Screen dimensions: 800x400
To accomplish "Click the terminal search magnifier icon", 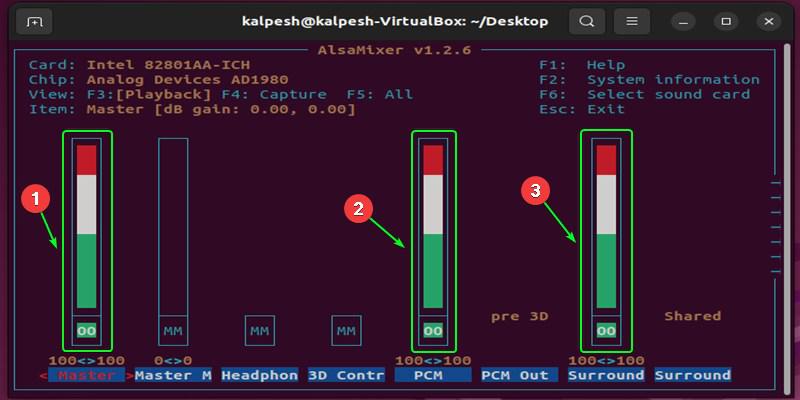I will coord(587,21).
